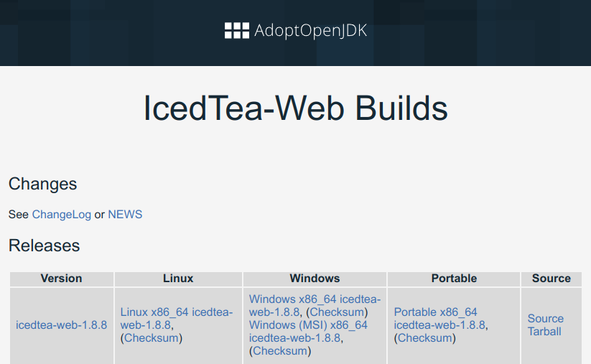Image resolution: width=591 pixels, height=364 pixels.
Task: Open the ChangeLog link
Action: point(62,215)
